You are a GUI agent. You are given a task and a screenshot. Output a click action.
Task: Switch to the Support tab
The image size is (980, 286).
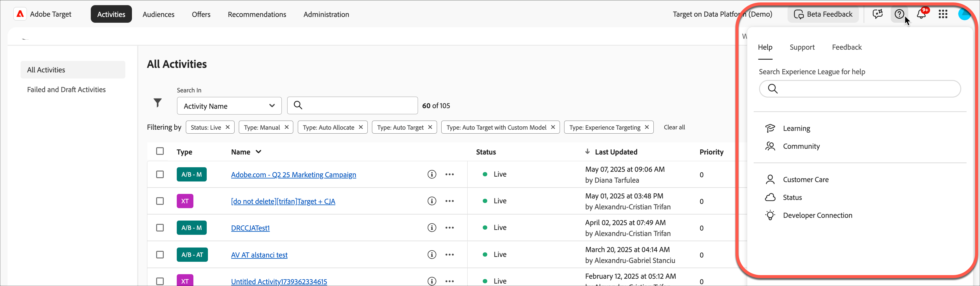[802, 47]
